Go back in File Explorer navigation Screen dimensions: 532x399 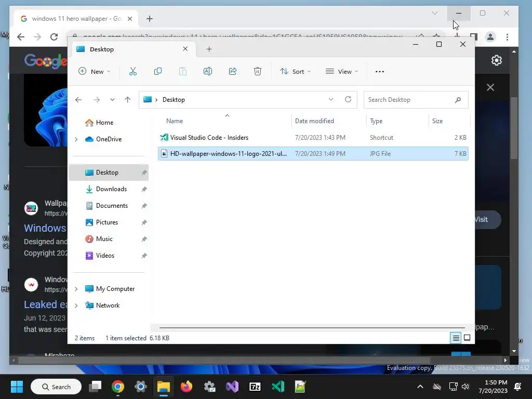(x=78, y=100)
